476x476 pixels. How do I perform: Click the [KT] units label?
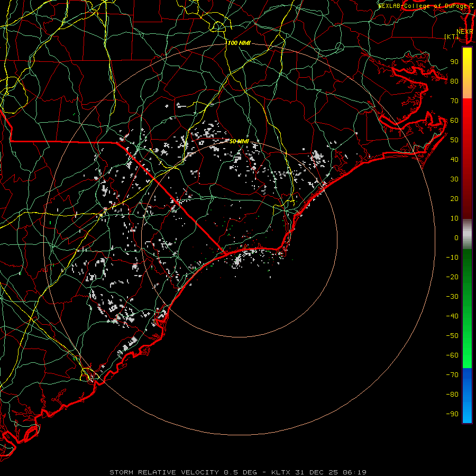(452, 36)
